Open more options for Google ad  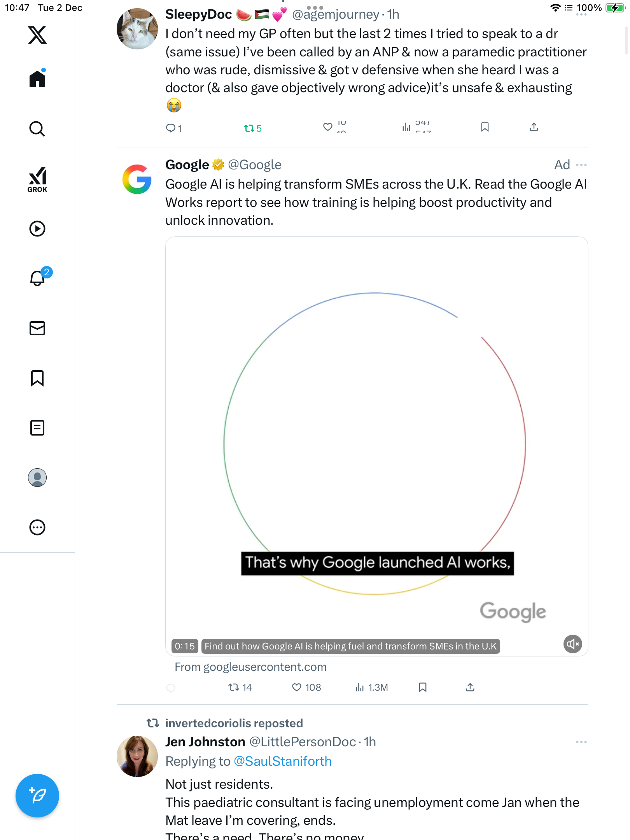point(581,165)
